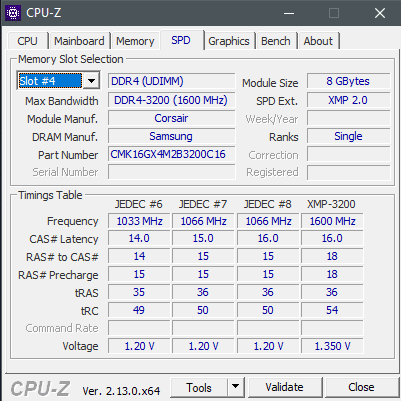Screen dimensions: 401x401
Task: Click the Max Bandwidth label
Action: (62, 101)
